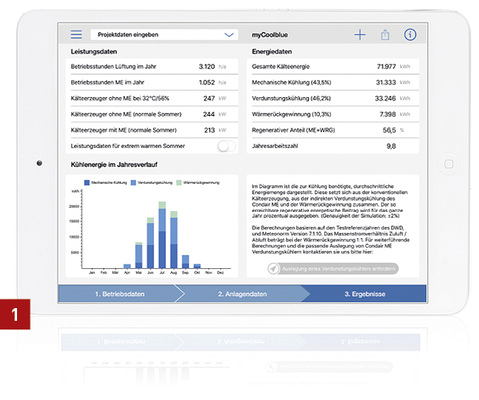Click the paper plane request icon
Viewport: 479px width, 400px height.
pos(273,268)
